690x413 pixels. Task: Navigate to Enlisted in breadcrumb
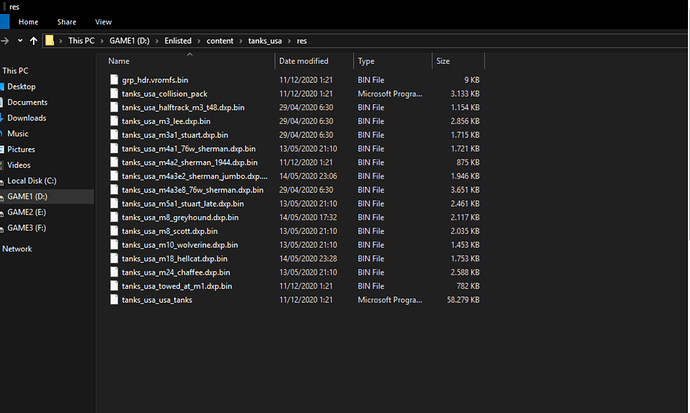click(x=178, y=41)
